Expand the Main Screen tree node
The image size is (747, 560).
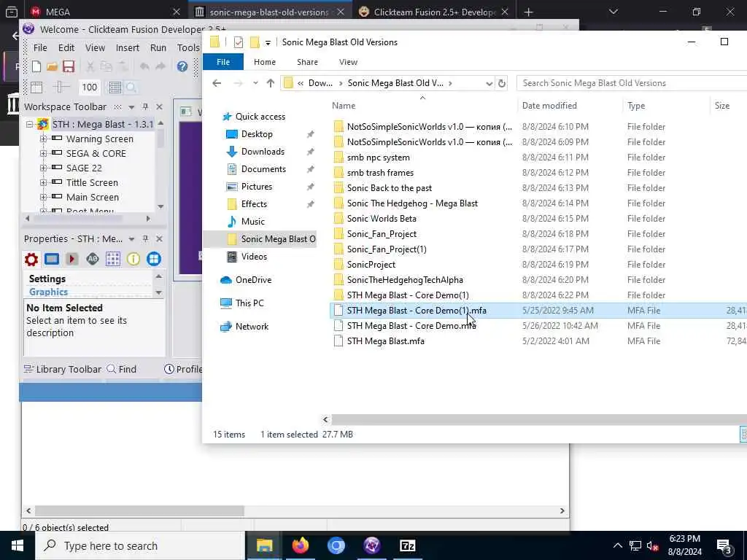click(43, 197)
